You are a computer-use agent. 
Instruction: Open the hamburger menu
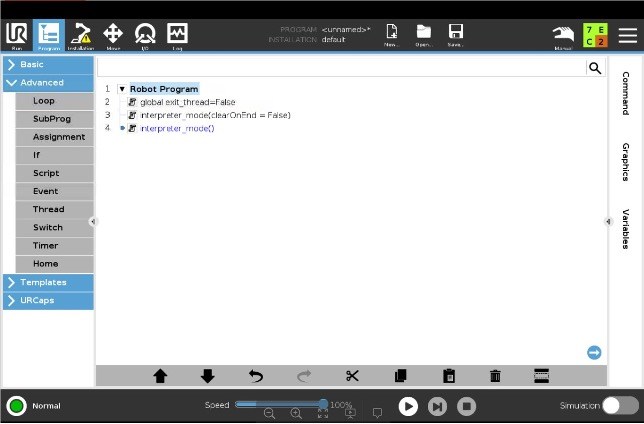coord(627,35)
